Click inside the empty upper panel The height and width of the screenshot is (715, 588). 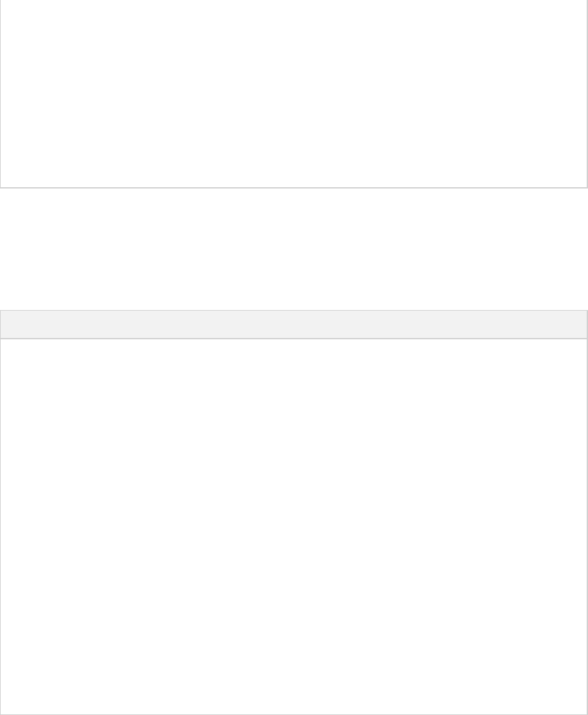point(294,94)
